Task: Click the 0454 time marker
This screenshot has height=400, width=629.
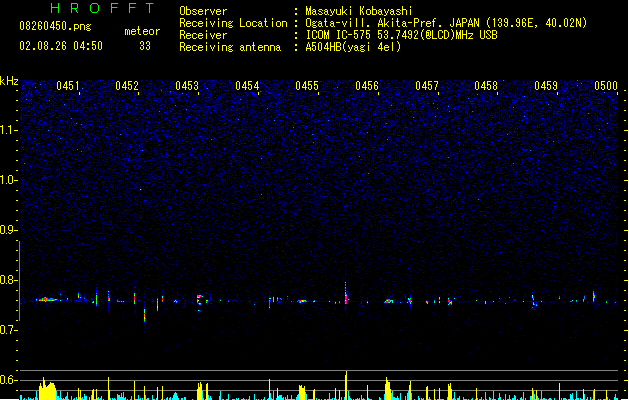Action: coord(247,86)
